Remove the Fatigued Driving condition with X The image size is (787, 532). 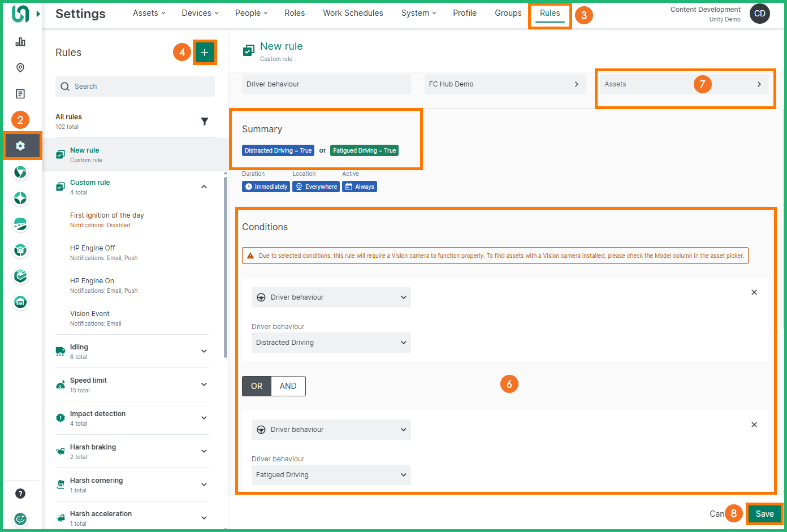point(754,425)
